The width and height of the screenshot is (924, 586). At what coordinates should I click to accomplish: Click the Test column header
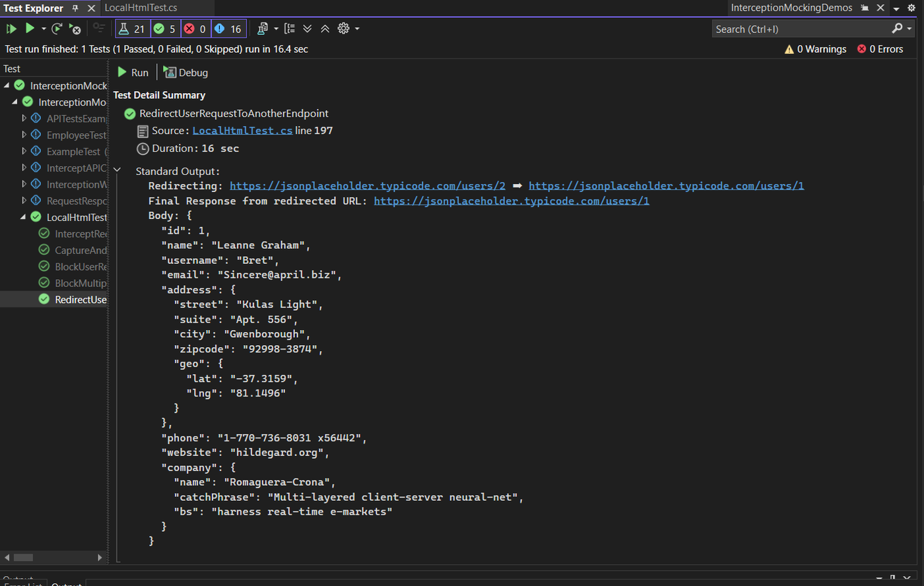tap(12, 69)
